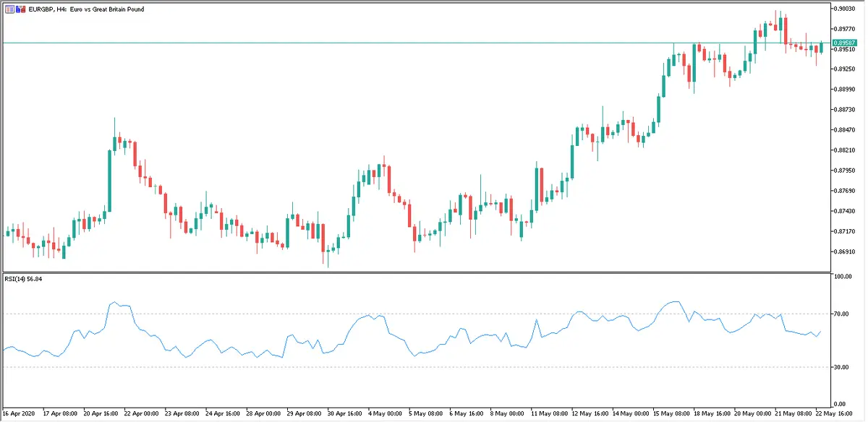Click the RSI 30.00 level label
Screen dimensions: 868x422
[841, 367]
